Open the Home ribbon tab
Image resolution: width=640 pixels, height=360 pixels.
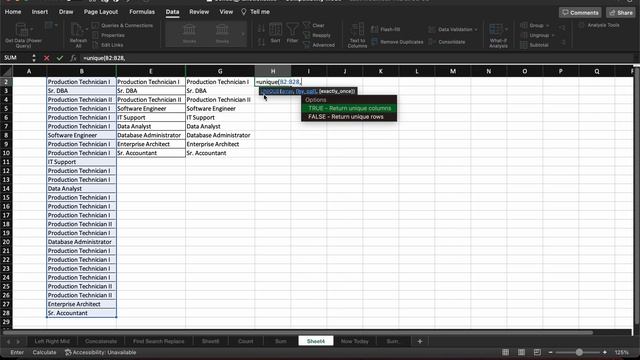[x=13, y=12]
